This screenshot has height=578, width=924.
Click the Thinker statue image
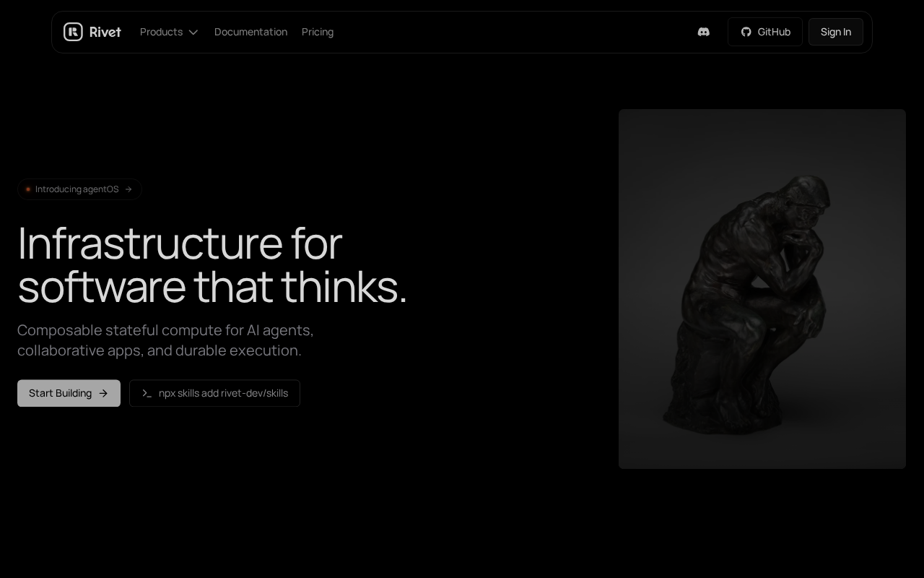[x=762, y=289]
